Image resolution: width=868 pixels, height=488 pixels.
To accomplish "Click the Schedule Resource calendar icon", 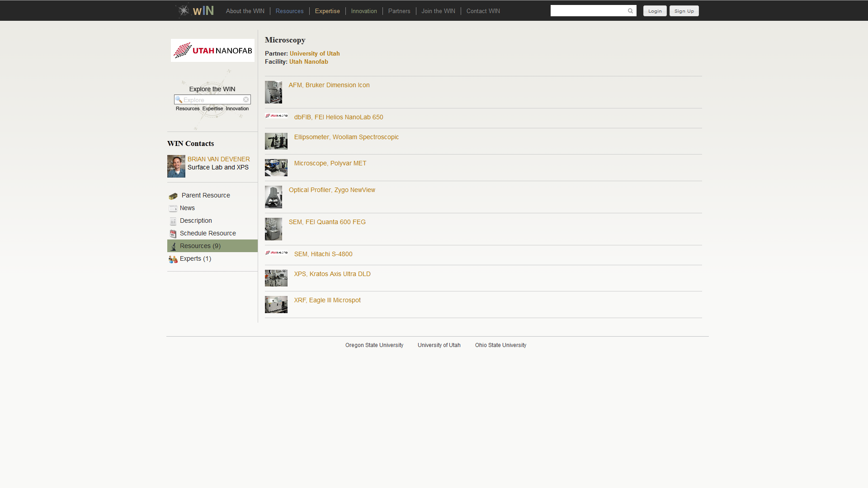I will click(173, 234).
